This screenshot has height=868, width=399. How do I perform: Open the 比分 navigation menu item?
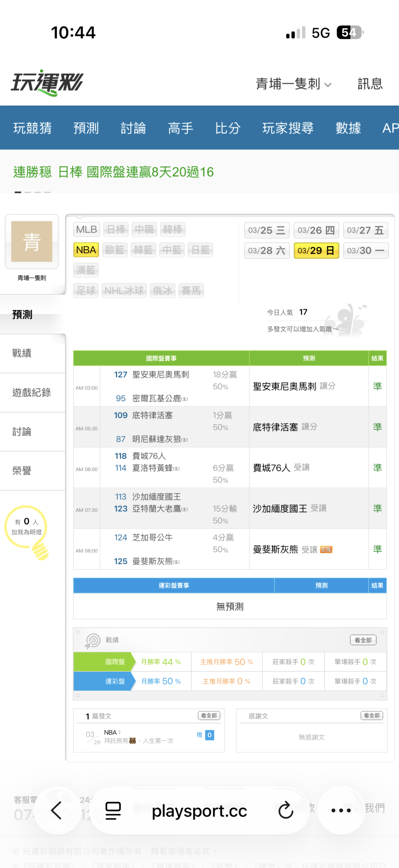(x=228, y=128)
